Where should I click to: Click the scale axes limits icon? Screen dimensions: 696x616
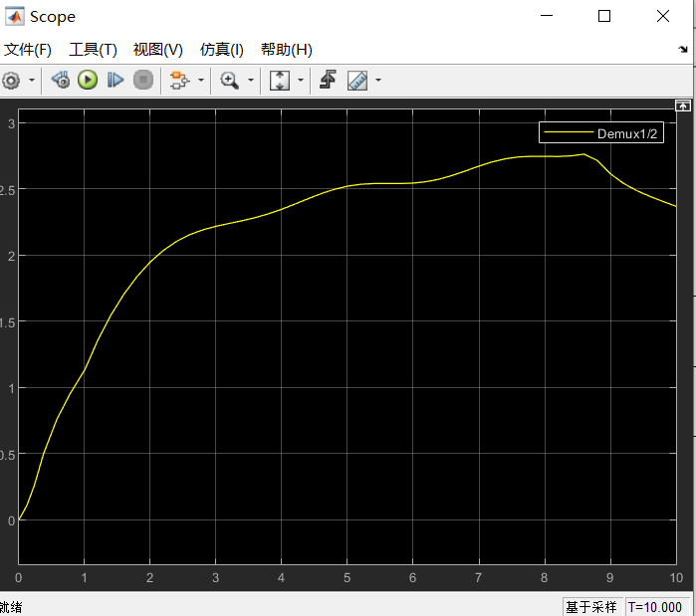(x=280, y=81)
